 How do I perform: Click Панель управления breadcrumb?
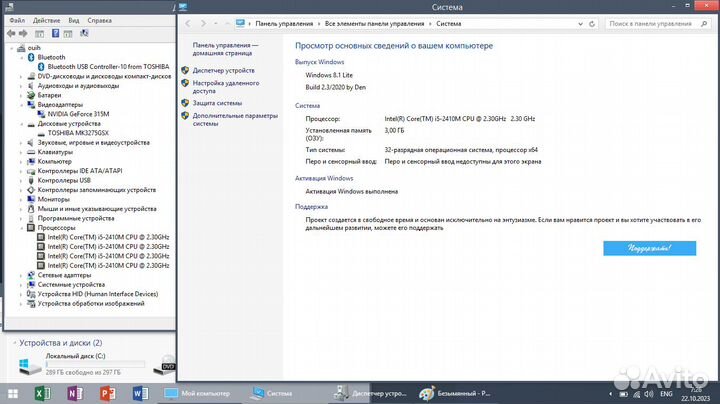tap(284, 24)
